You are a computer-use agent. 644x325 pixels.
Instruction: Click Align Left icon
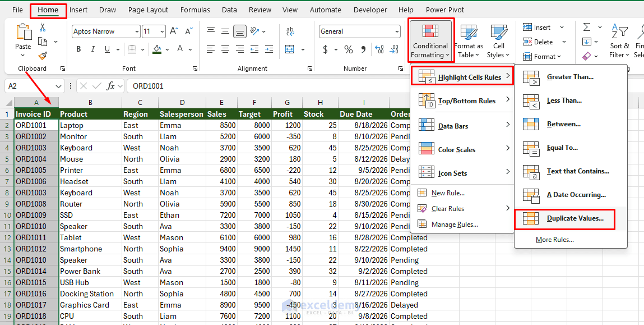point(211,49)
